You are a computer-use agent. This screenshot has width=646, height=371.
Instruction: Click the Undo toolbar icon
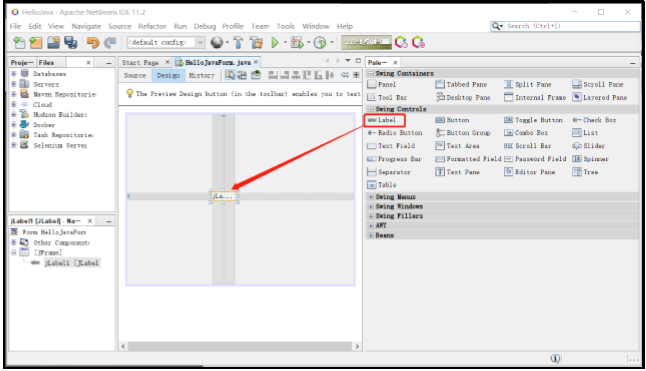pos(93,42)
